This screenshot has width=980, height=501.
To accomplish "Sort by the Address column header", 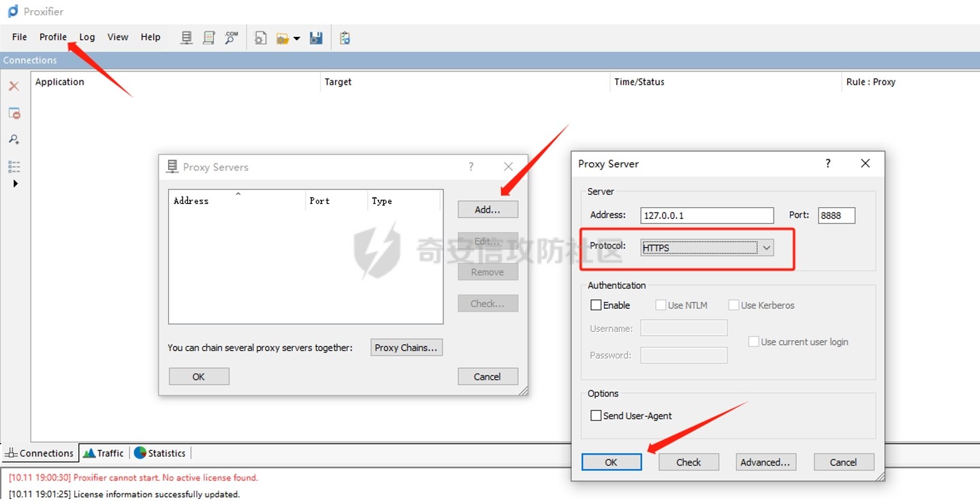I will (237, 200).
